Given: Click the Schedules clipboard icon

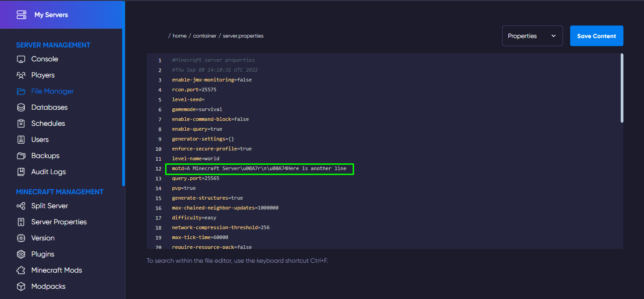Looking at the screenshot, I should tap(21, 123).
